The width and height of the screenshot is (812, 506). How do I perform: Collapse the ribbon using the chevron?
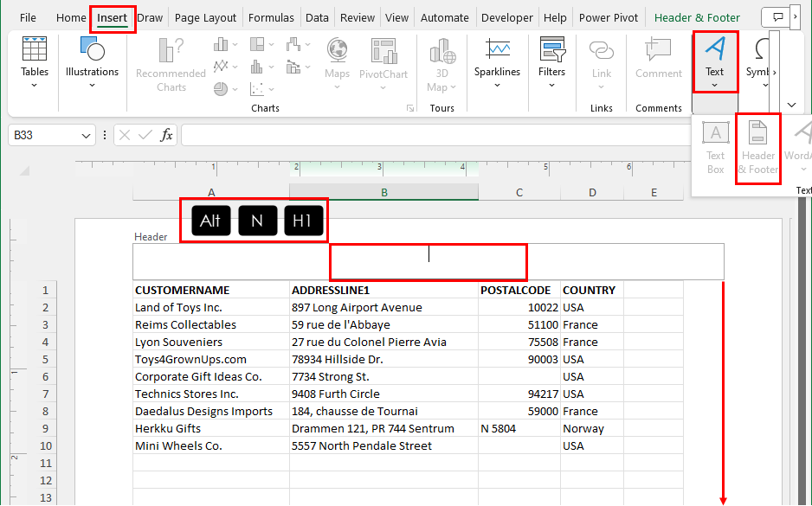(x=791, y=105)
